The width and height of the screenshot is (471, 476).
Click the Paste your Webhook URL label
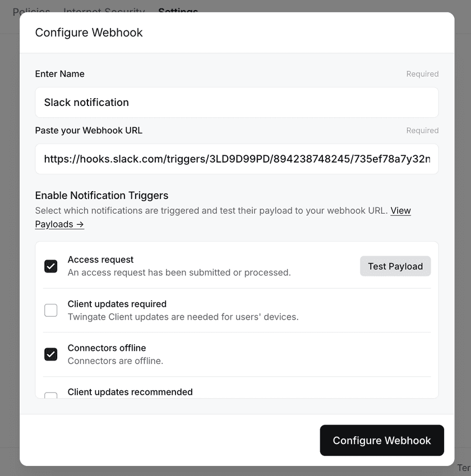tap(89, 131)
